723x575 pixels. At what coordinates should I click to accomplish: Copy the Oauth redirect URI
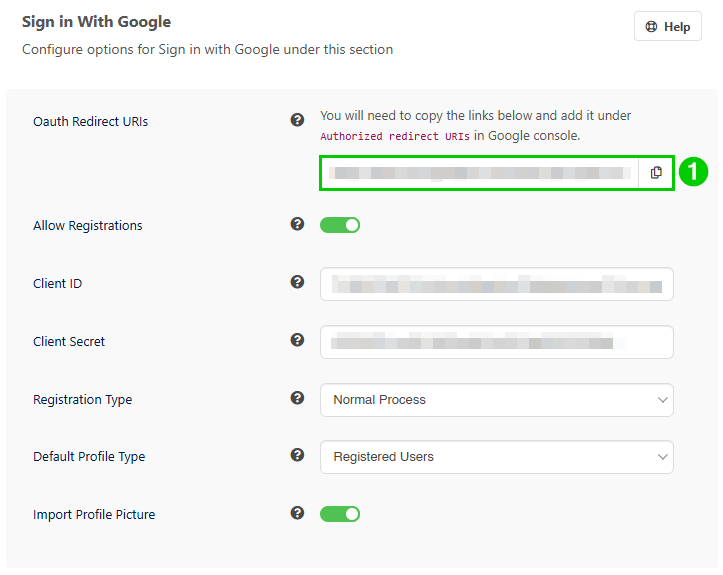tap(656, 172)
